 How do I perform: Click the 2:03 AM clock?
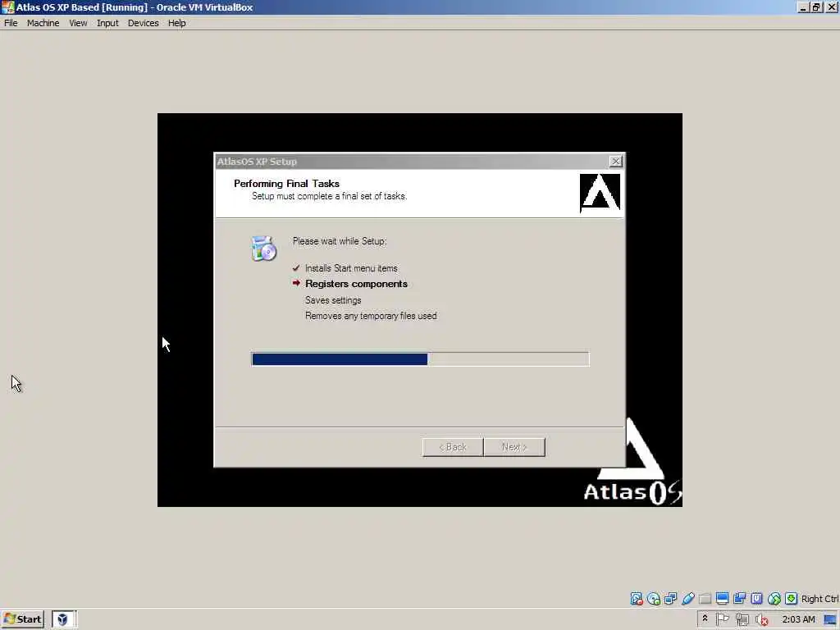tap(798, 619)
